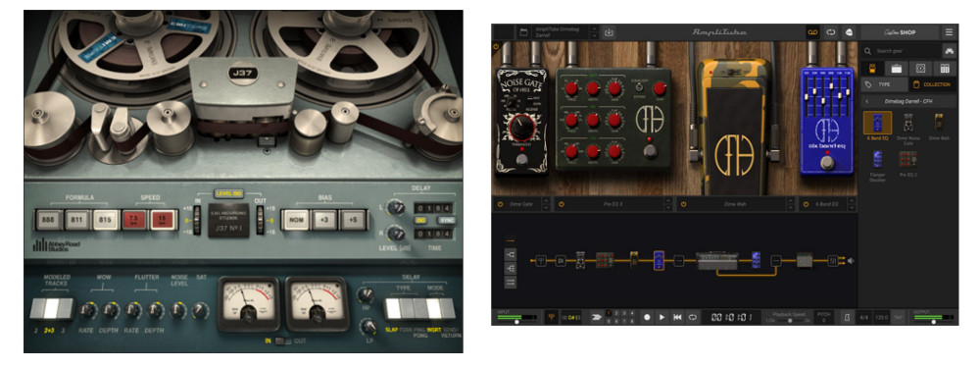980x368 pixels.
Task: Click the looper icon in AmpliTube header
Action: point(831,32)
